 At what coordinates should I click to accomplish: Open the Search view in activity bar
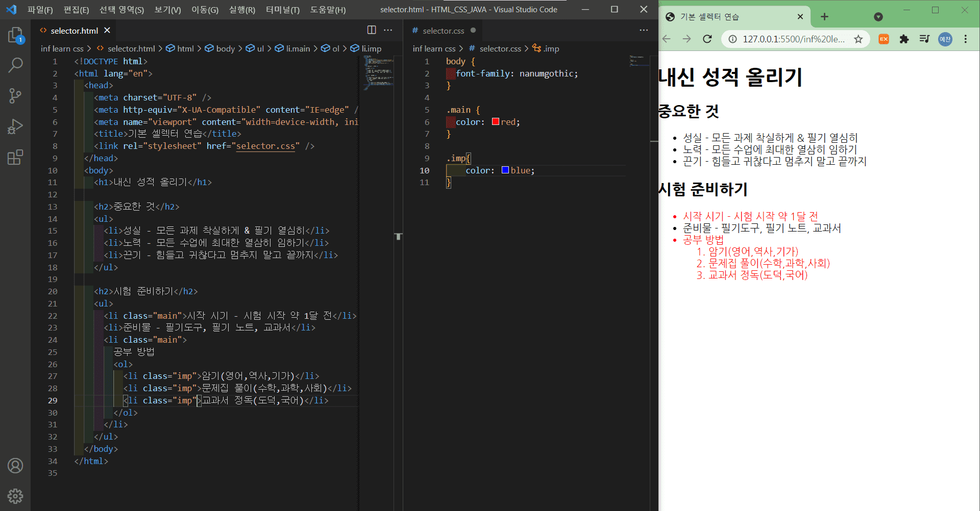15,65
